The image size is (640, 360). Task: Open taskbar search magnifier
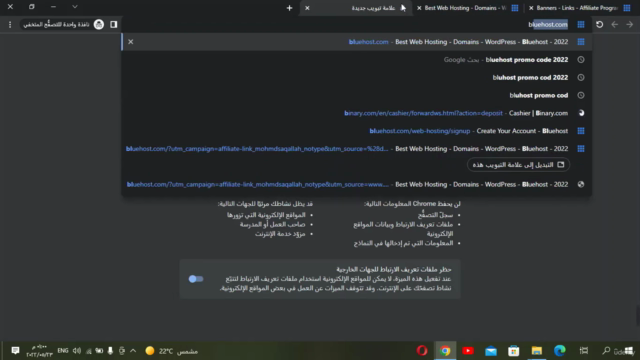606,351
